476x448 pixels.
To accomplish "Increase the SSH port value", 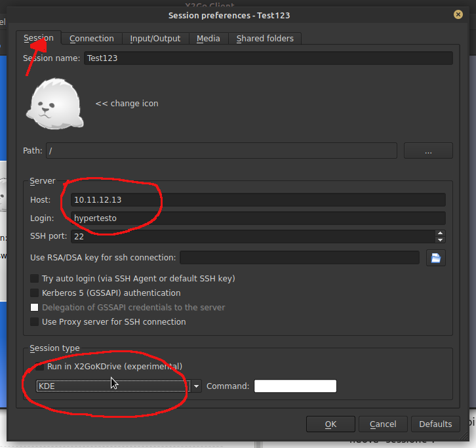I will (440, 234).
